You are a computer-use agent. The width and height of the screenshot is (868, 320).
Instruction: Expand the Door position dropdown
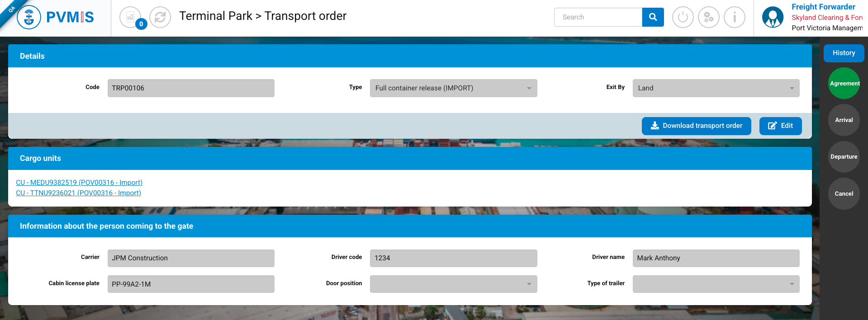(x=453, y=284)
